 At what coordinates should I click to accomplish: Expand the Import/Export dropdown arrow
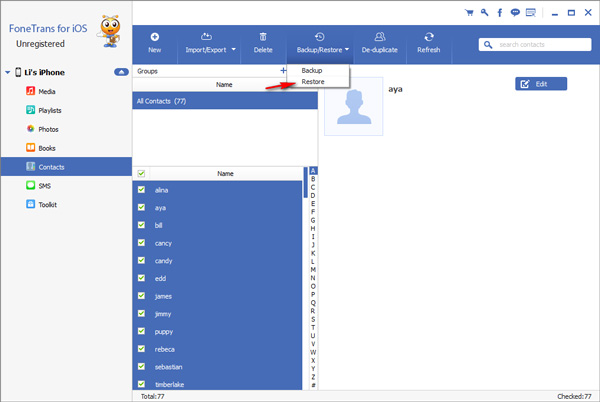[233, 49]
